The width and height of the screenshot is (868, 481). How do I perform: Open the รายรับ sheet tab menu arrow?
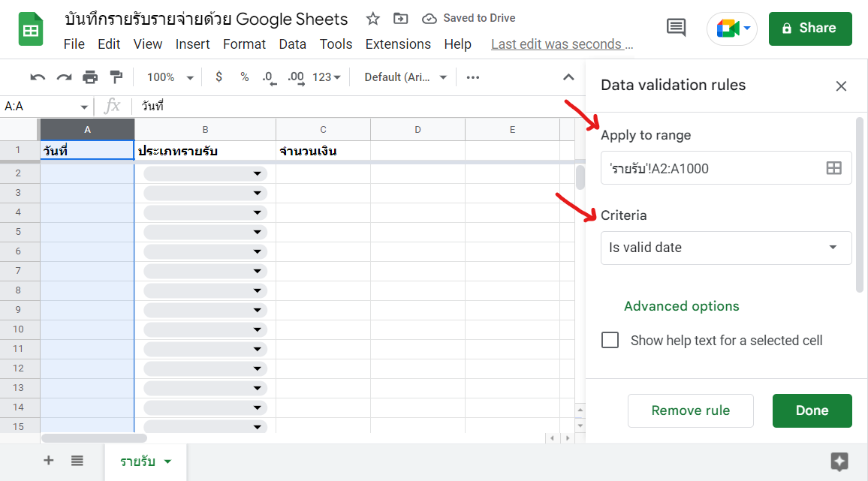click(167, 461)
